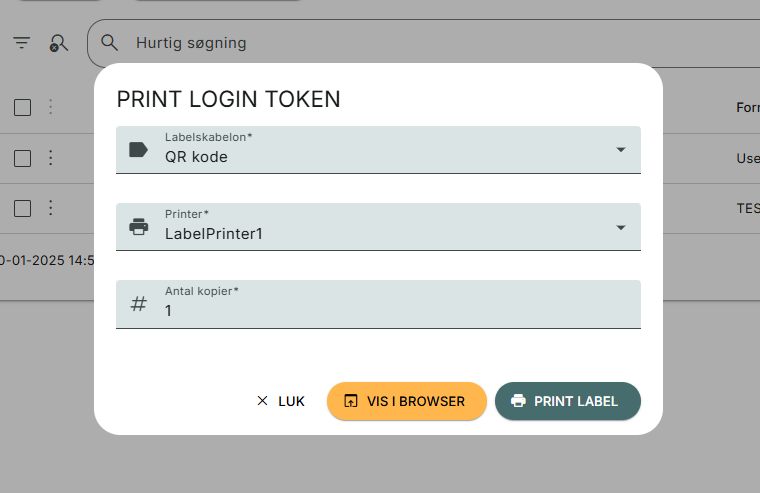
Task: Click the hash icon beside Antal kopier
Action: tap(139, 304)
